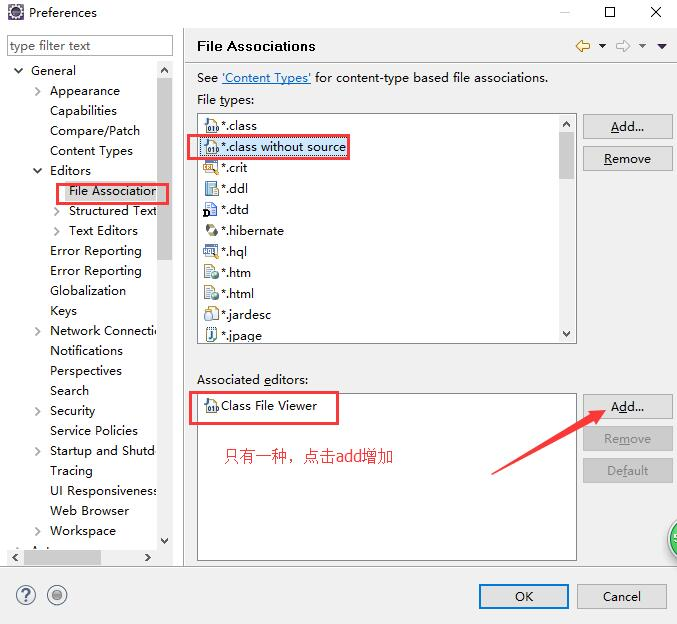Open the back history dropdown arrow
The width and height of the screenshot is (677, 624).
[x=602, y=46]
